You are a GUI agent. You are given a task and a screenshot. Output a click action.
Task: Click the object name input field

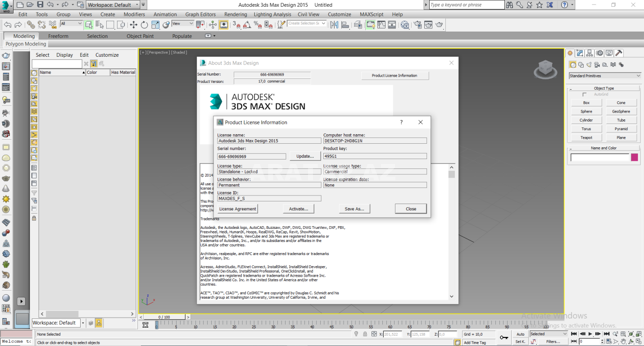[x=600, y=157]
